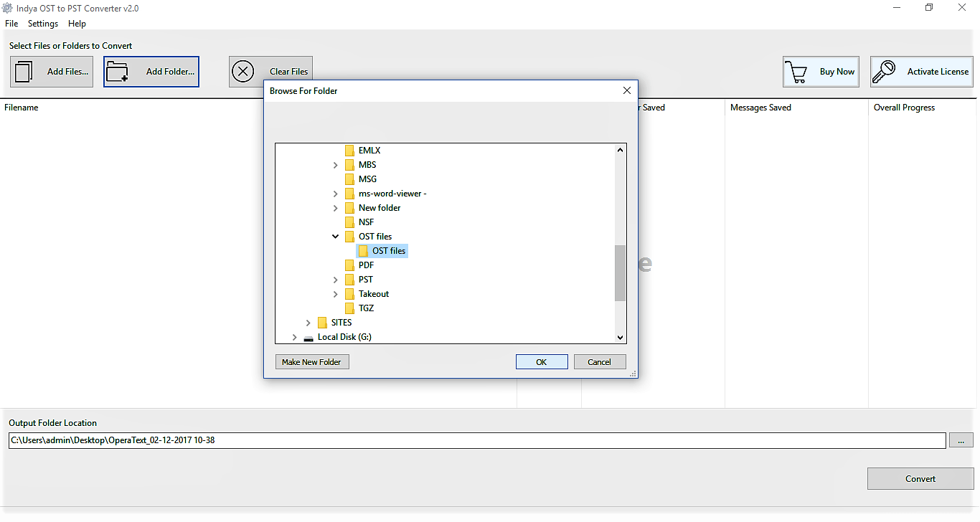Expand the PST folder
Image resolution: width=980 pixels, height=522 pixels.
(335, 280)
